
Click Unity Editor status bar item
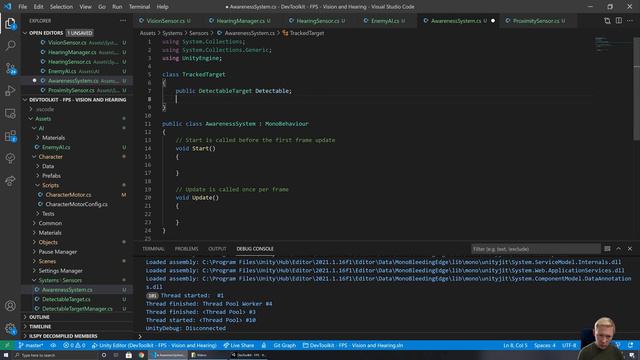pos(154,345)
